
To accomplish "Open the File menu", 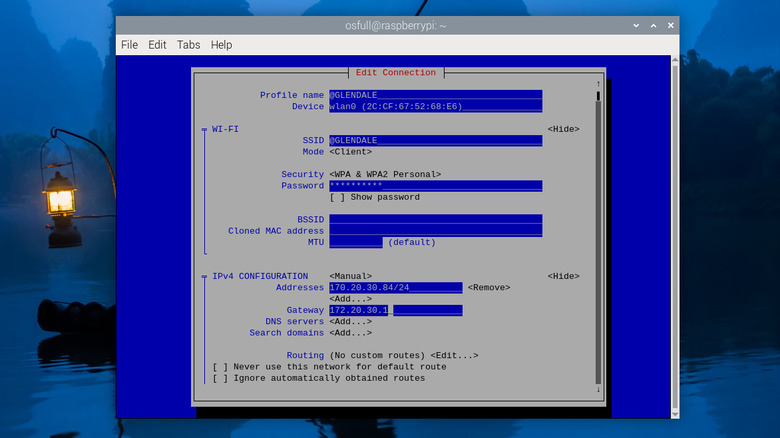I will pos(129,45).
